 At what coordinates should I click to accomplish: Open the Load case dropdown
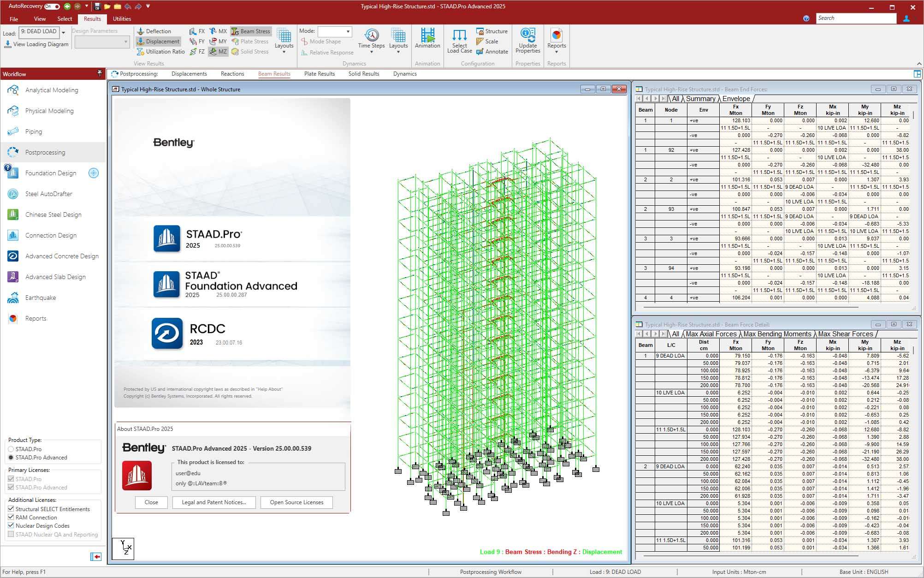tap(64, 32)
